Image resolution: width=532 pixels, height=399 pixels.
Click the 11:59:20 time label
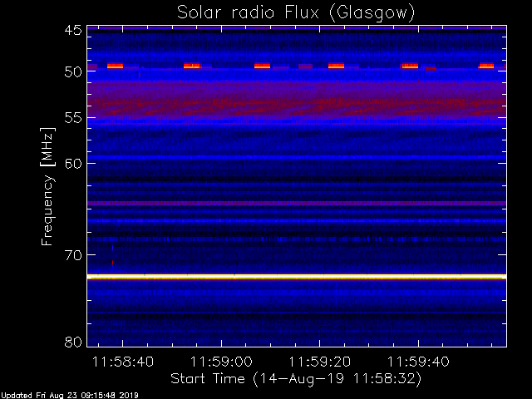319,362
